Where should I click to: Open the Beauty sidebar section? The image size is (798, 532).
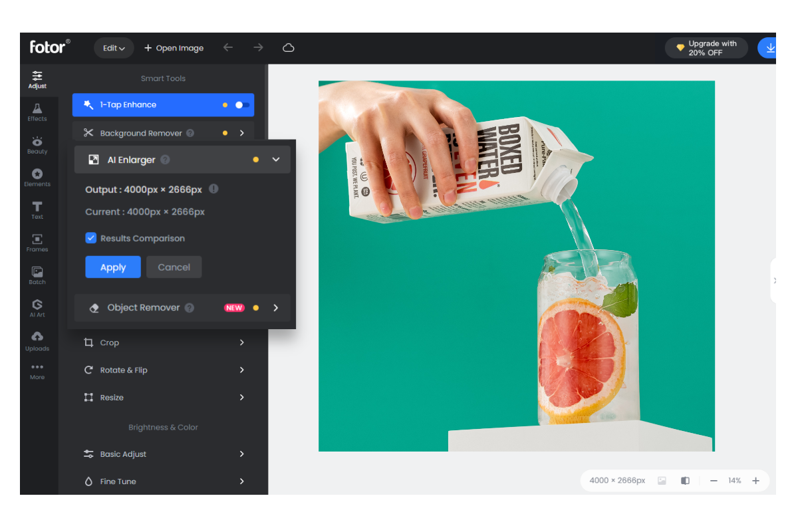(37, 145)
